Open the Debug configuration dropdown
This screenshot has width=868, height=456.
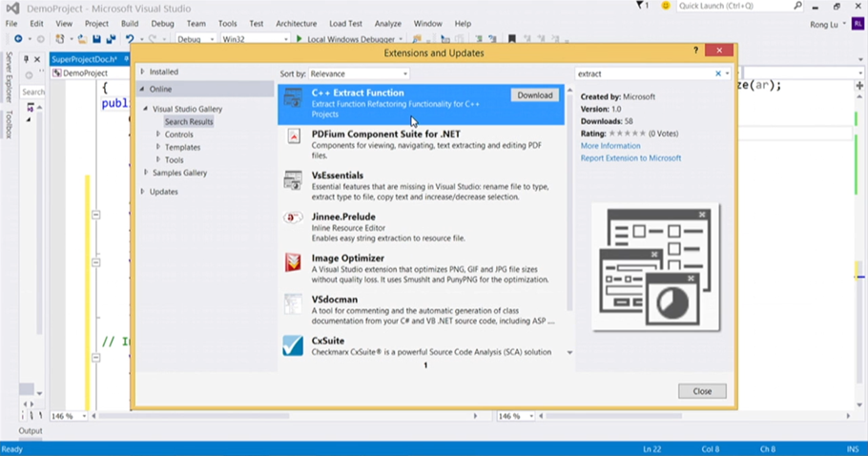click(196, 39)
